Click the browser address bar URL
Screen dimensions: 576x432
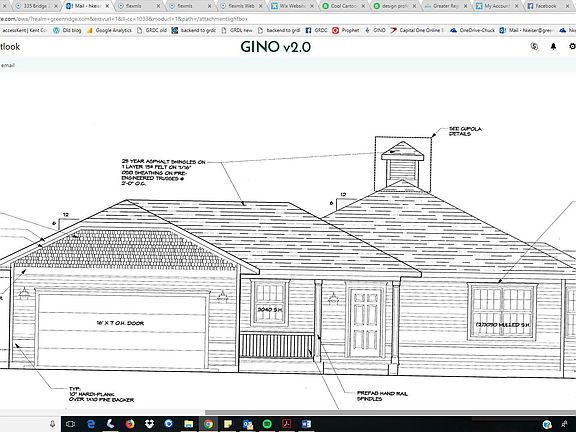(x=124, y=19)
